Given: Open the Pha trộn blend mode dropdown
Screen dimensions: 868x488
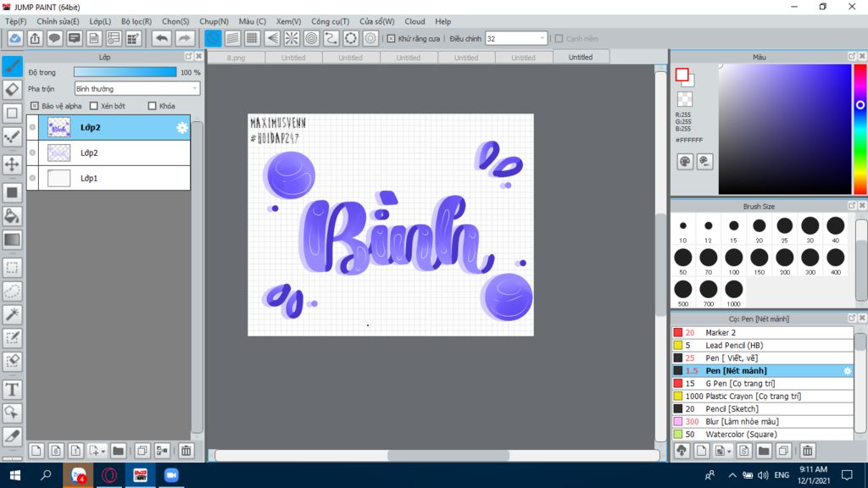Looking at the screenshot, I should 136,88.
